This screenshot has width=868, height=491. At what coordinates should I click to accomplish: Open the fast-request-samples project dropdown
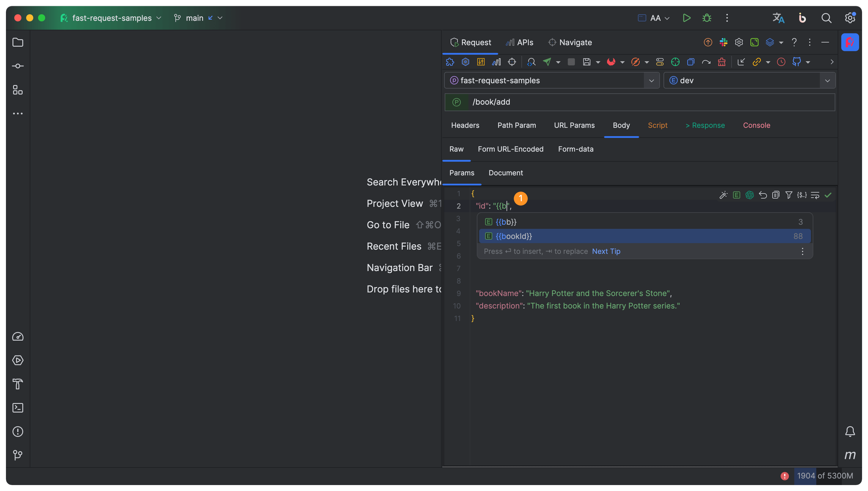652,81
